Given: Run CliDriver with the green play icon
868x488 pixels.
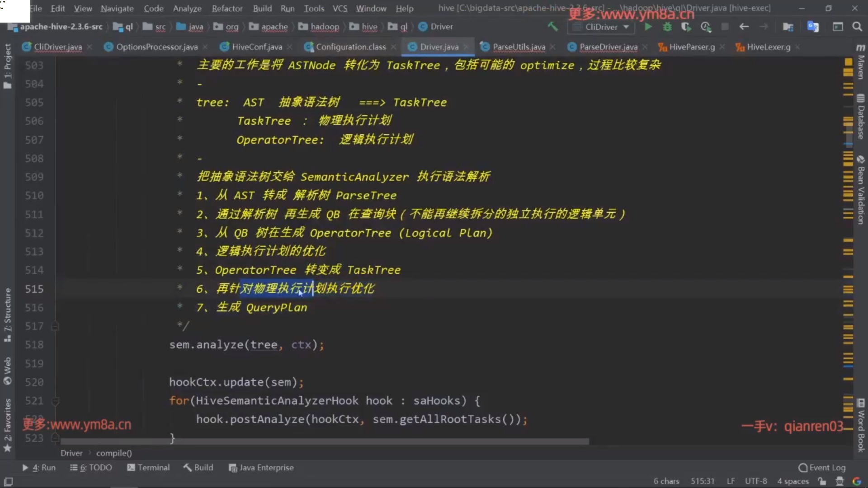Looking at the screenshot, I should pyautogui.click(x=648, y=27).
